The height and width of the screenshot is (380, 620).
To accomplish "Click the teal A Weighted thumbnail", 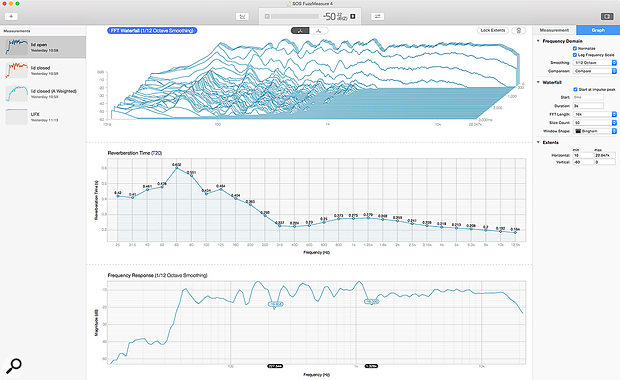I will (17, 94).
